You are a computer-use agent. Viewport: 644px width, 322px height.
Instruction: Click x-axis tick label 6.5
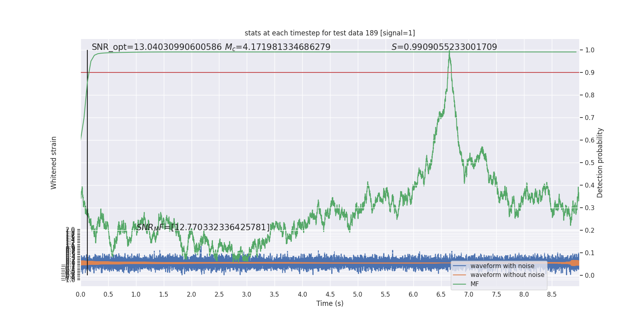(441, 295)
